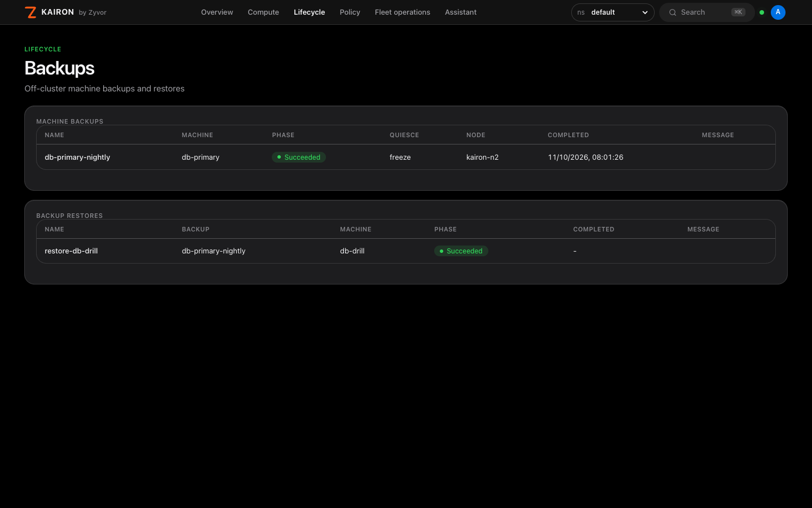Click the LIFECYCLE breadcrumb label

click(x=43, y=50)
